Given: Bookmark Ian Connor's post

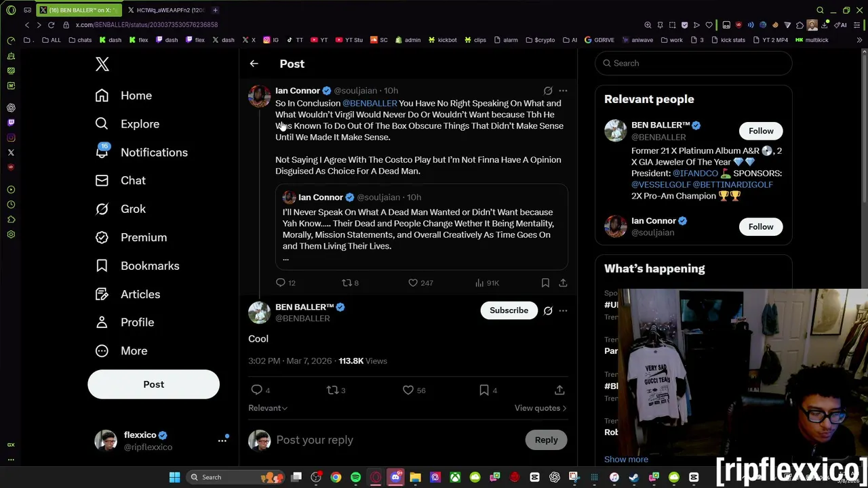Looking at the screenshot, I should [545, 283].
